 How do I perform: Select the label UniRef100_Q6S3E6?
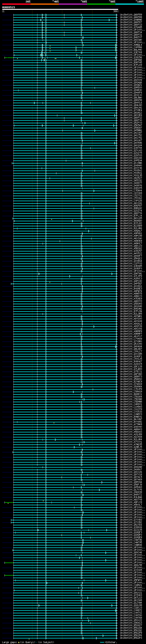131,115
